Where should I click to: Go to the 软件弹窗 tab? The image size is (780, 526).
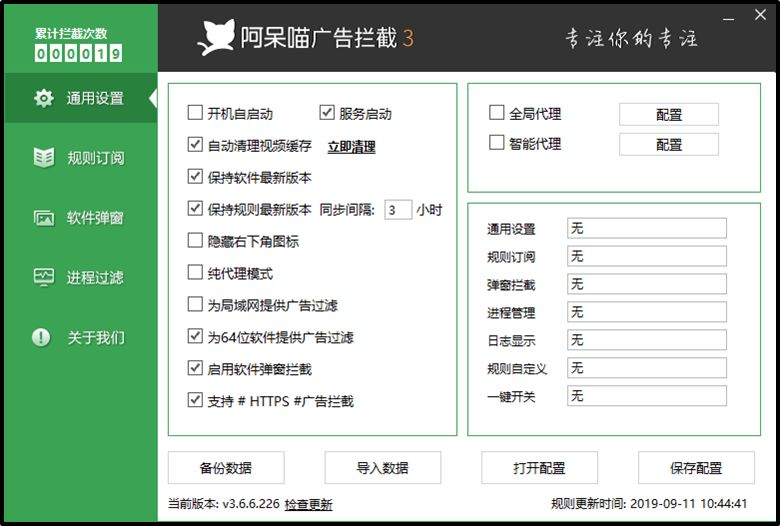click(x=81, y=218)
